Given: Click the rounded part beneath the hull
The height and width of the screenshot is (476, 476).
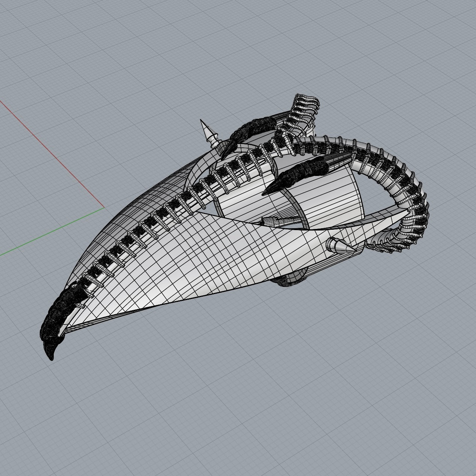Looking at the screenshot, I should (293, 280).
